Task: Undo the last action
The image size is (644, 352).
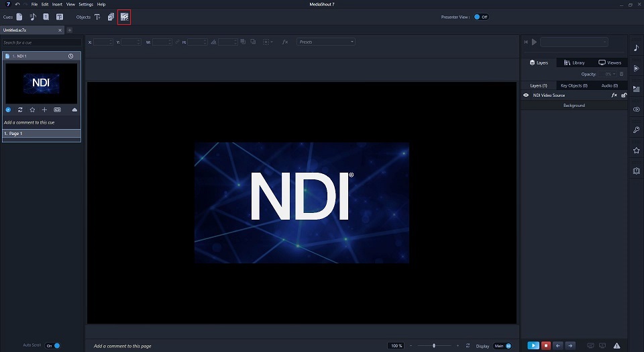Action: click(x=17, y=4)
